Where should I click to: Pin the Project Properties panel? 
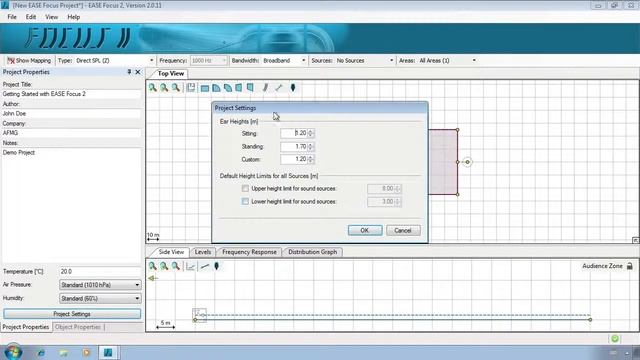click(x=129, y=72)
